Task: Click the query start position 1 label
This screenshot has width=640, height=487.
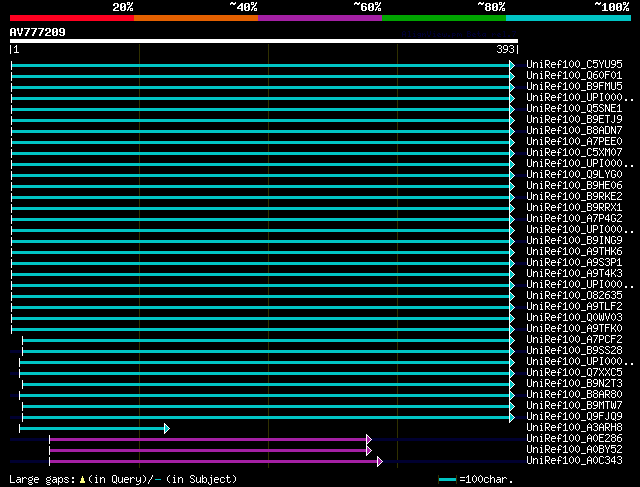Action: point(16,50)
